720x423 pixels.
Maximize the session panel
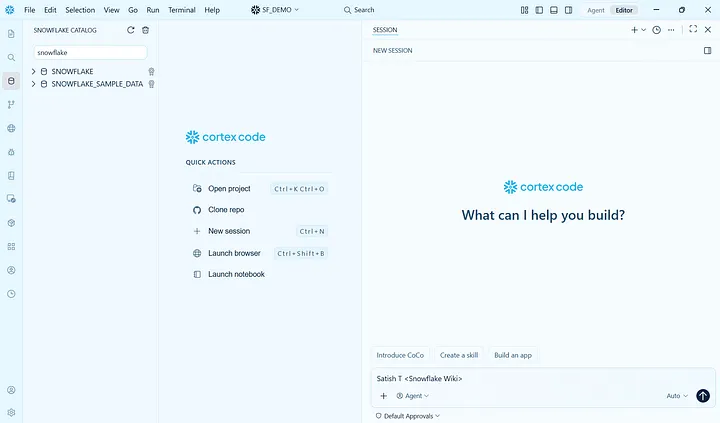click(x=693, y=29)
